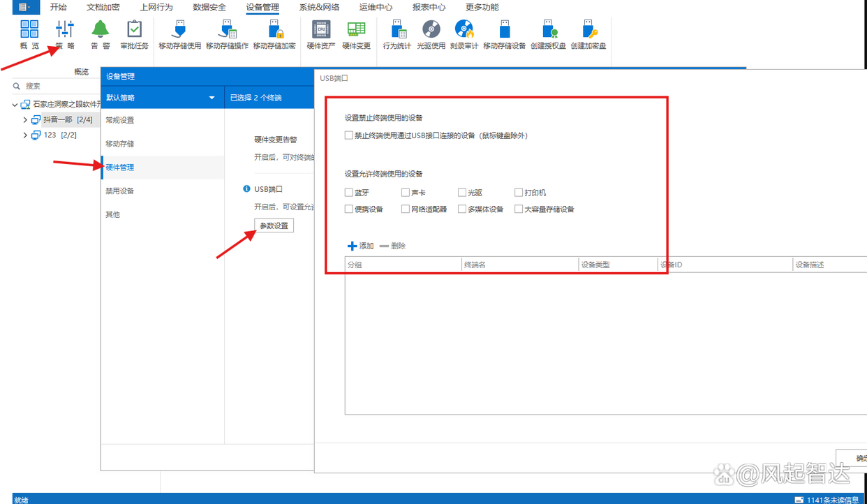
Task: Click the info icon beside USB端口
Action: pos(246,188)
